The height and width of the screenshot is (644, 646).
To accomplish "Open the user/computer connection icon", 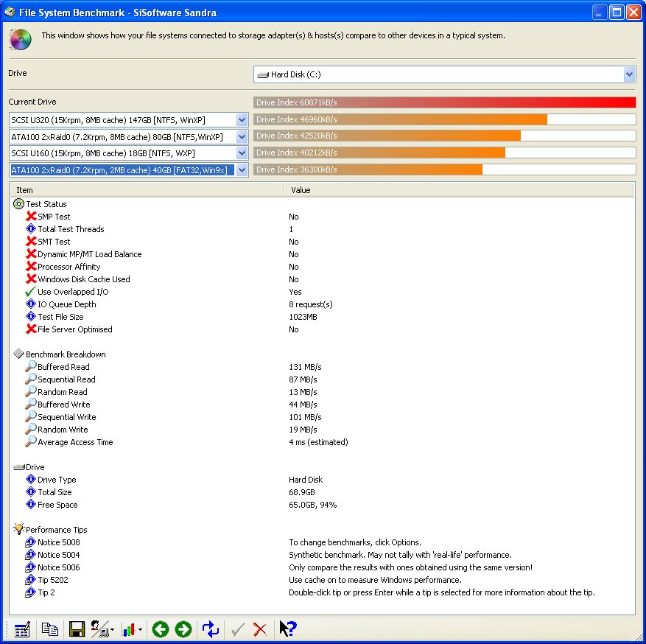I will [99, 629].
